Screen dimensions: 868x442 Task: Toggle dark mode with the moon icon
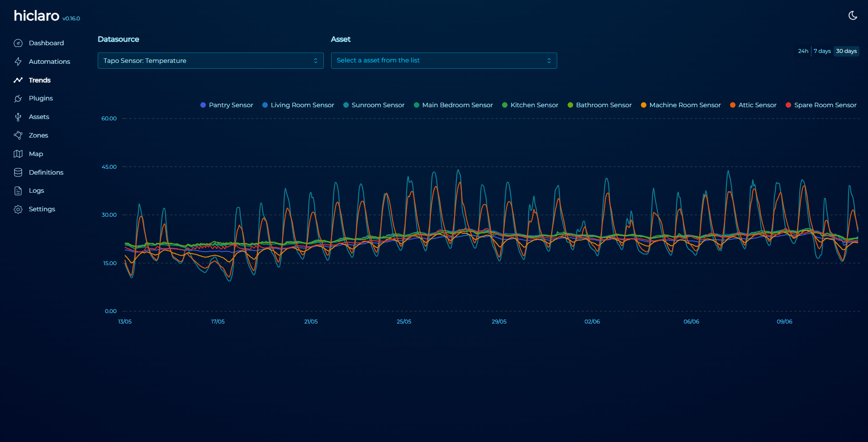click(853, 15)
